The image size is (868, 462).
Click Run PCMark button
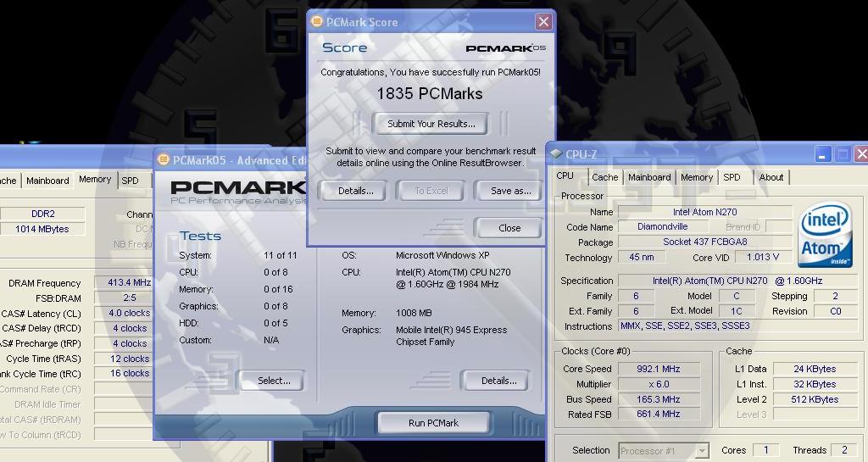433,423
